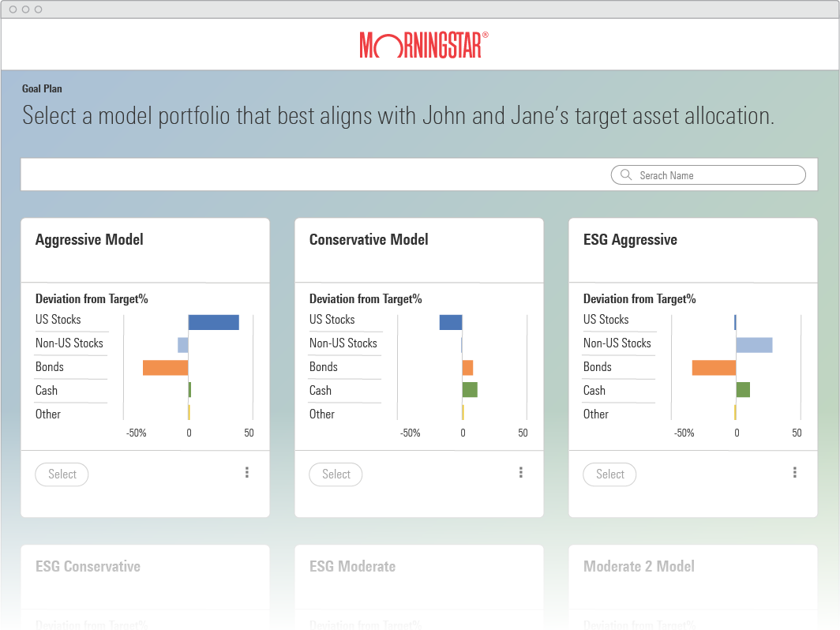Image resolution: width=840 pixels, height=630 pixels.
Task: Click the Aggressive Model card title
Action: pos(89,240)
